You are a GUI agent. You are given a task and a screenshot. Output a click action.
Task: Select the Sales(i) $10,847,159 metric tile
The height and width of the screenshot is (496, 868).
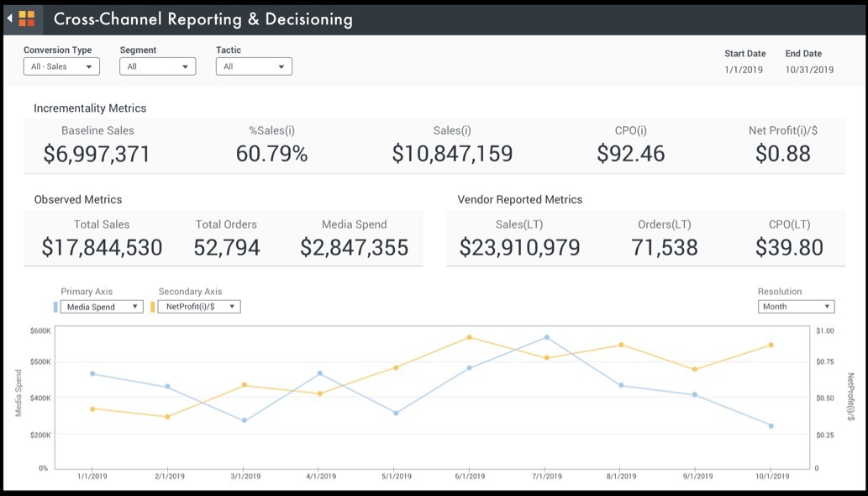click(x=452, y=153)
